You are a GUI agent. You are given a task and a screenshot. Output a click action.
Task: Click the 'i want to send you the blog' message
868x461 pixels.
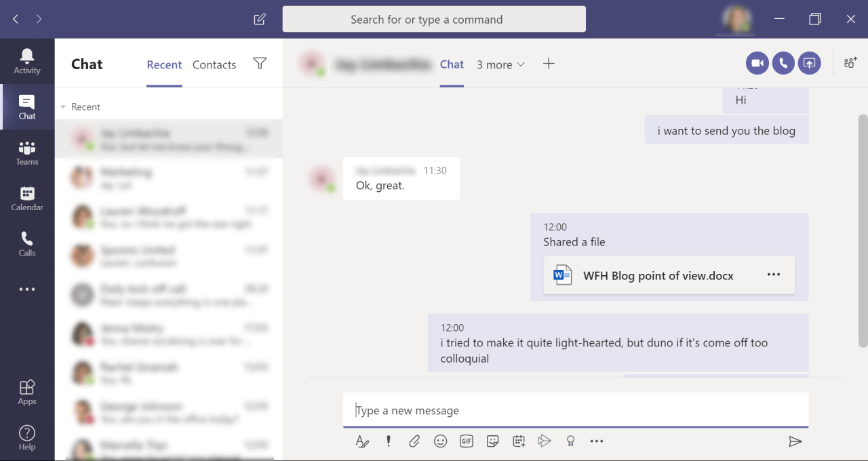pyautogui.click(x=727, y=131)
